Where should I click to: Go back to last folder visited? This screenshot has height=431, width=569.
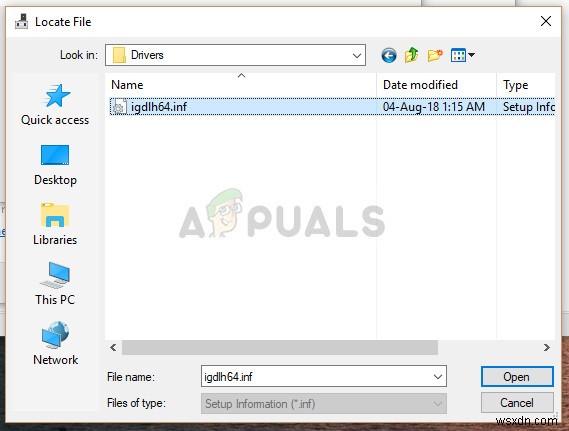389,56
